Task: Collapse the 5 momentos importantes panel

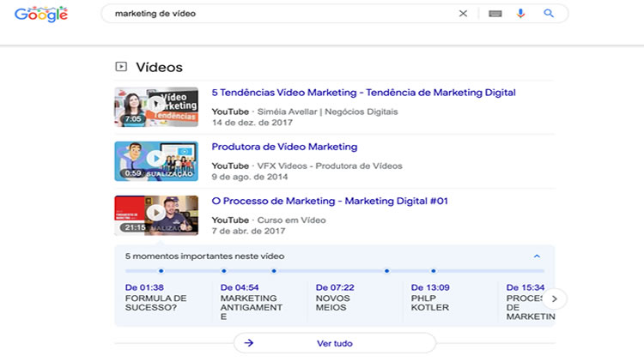Action: (537, 256)
